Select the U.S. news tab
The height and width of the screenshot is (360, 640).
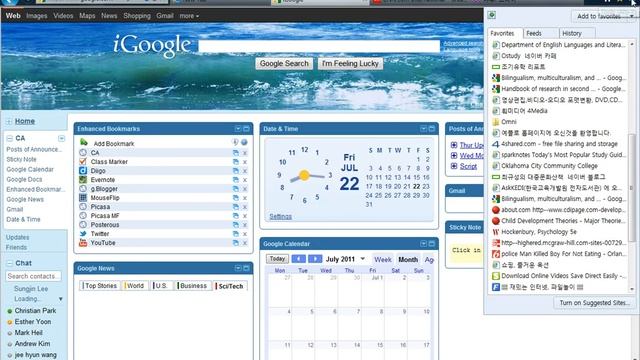point(161,286)
